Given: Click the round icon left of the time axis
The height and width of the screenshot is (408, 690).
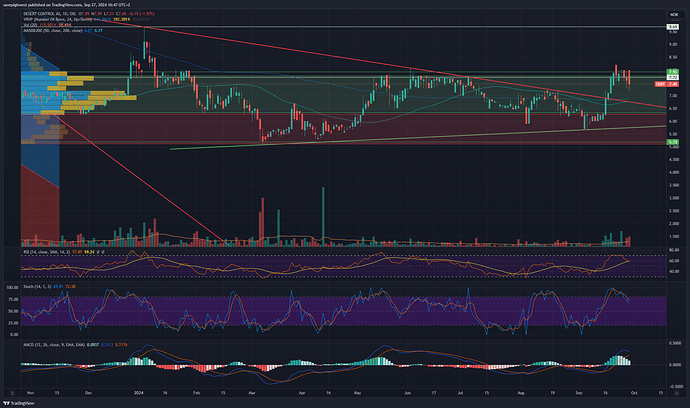Looking at the screenshot, I should coord(13,393).
